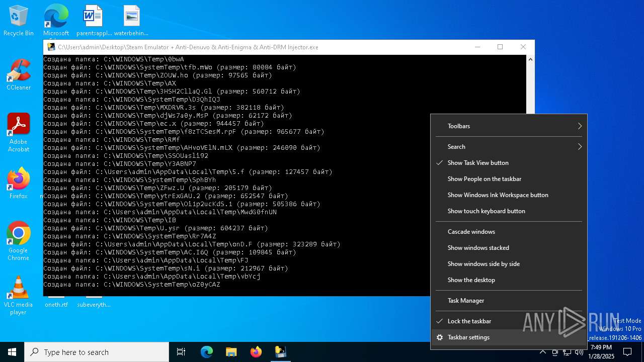Minimize the Injector console window

tap(477, 47)
